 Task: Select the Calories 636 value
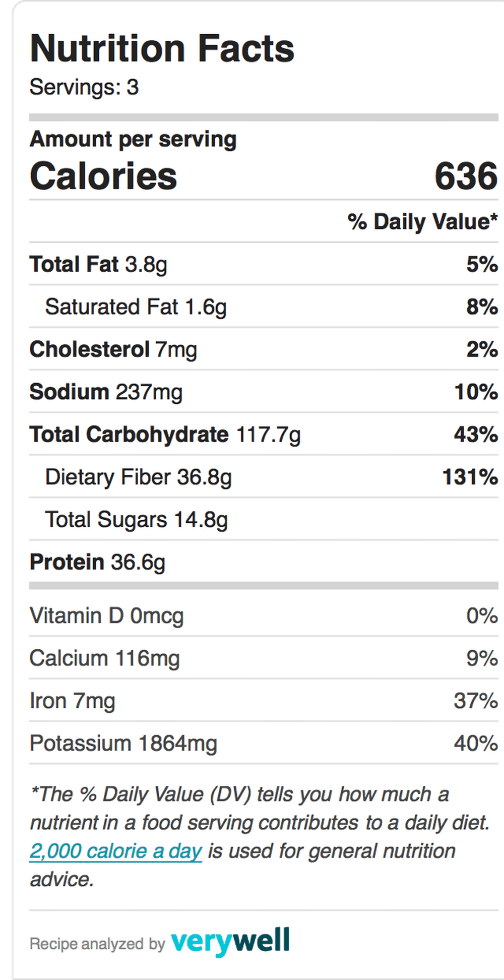[x=466, y=176]
